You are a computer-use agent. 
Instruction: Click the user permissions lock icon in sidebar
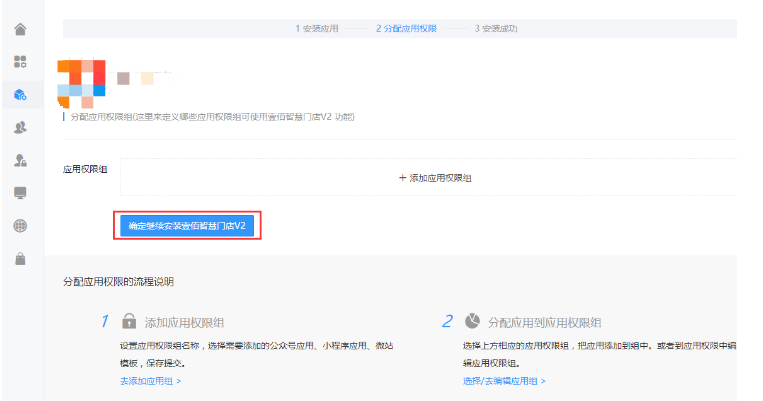(x=20, y=160)
